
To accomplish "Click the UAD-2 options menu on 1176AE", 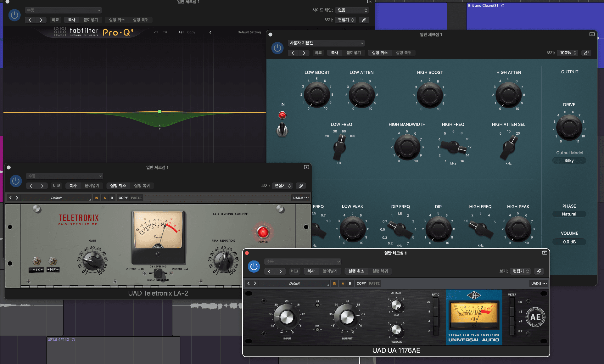I will tap(539, 283).
